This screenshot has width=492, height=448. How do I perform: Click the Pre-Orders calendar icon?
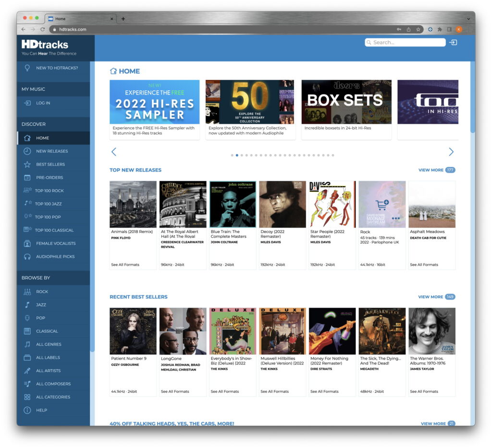tap(27, 178)
